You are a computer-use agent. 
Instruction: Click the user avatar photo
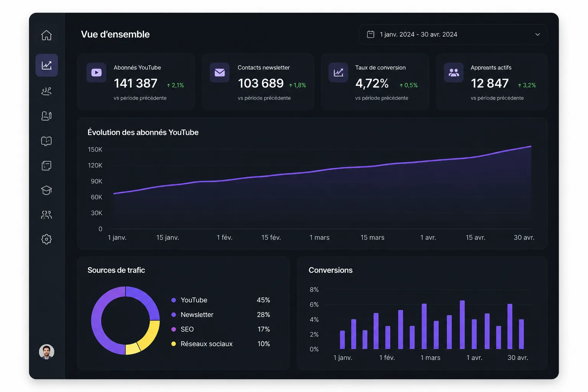47,351
